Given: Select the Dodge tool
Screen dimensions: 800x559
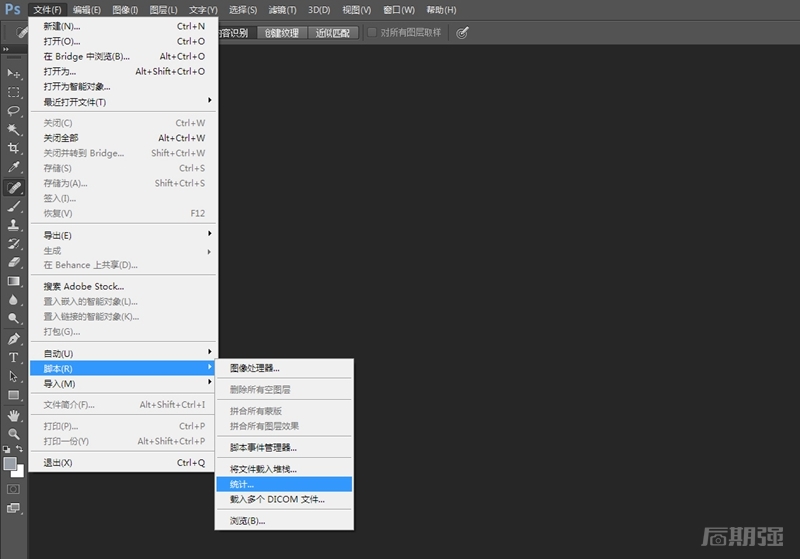Looking at the screenshot, I should point(14,319).
